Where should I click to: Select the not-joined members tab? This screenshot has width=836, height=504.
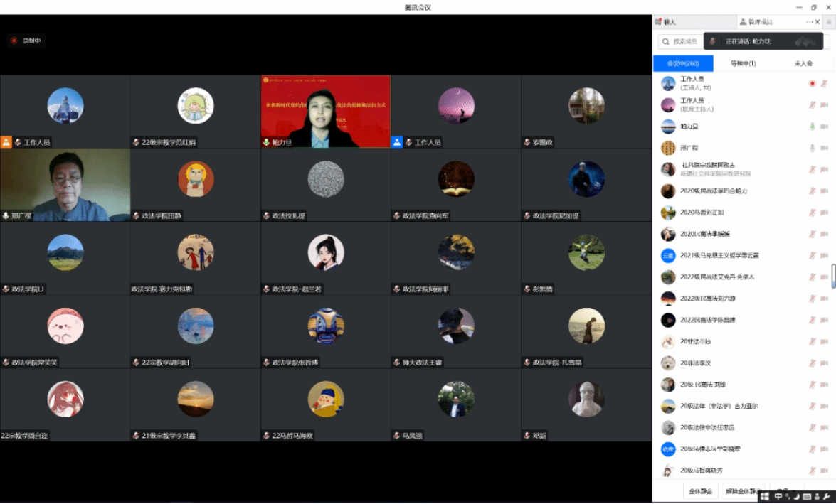tap(803, 63)
